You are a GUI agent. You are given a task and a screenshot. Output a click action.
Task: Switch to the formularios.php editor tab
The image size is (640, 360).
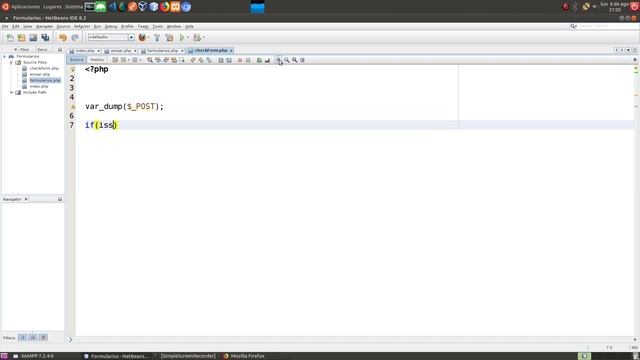(x=162, y=51)
